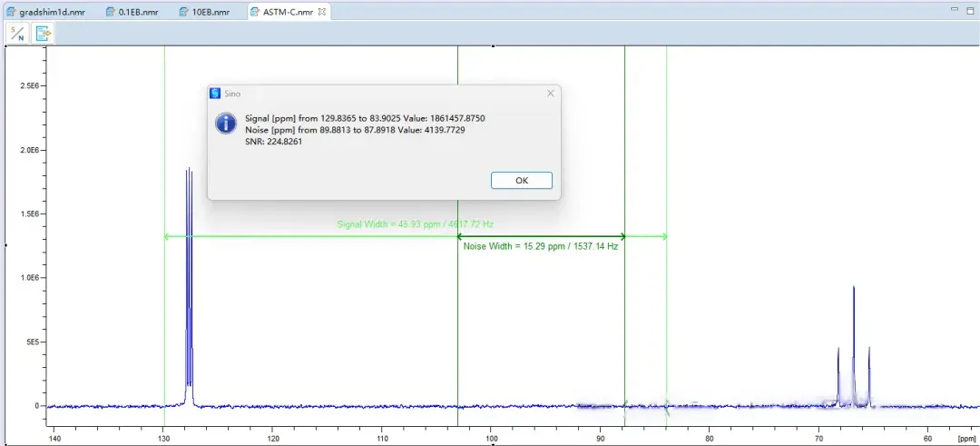Click the export report icon in the toolbar
This screenshot has width=980, height=446.
(43, 34)
